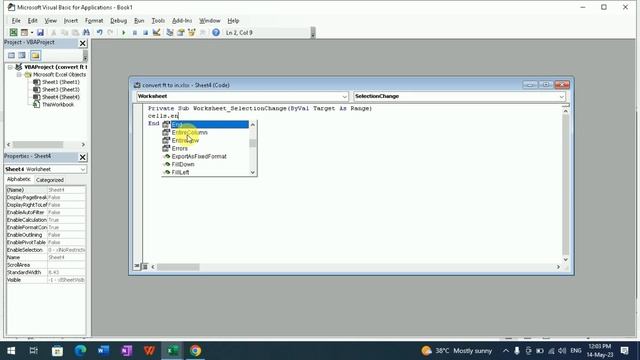The height and width of the screenshot is (360, 640).
Task: Open the Debug menu
Action: click(x=118, y=20)
